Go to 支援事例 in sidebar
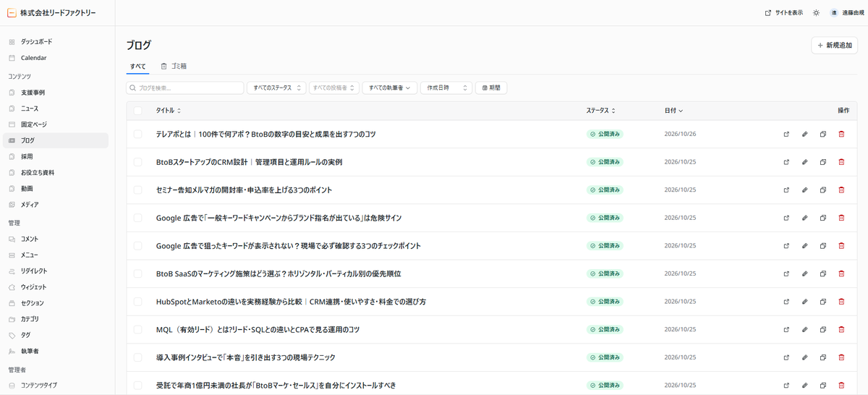This screenshot has width=868, height=395. [56, 93]
